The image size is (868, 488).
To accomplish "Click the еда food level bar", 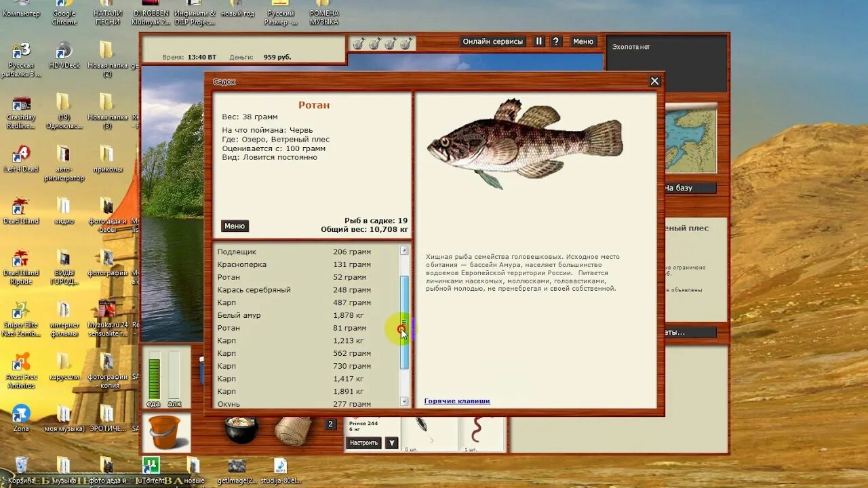I will (x=154, y=374).
